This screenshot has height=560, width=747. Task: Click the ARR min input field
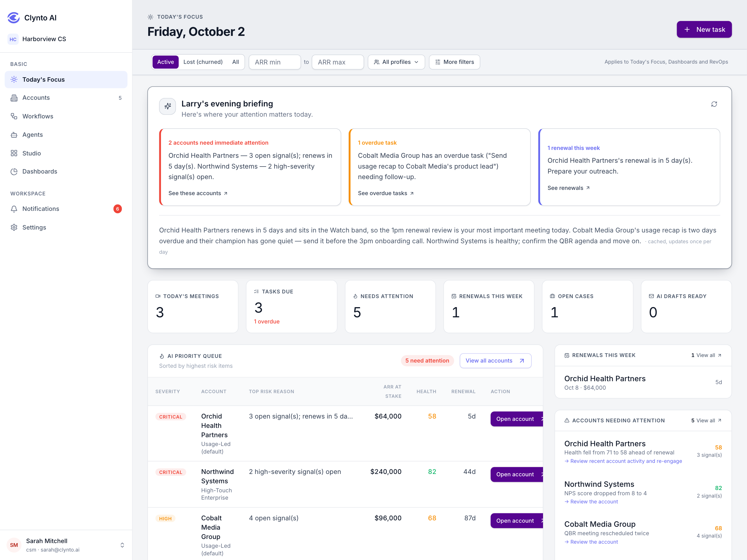coord(275,62)
